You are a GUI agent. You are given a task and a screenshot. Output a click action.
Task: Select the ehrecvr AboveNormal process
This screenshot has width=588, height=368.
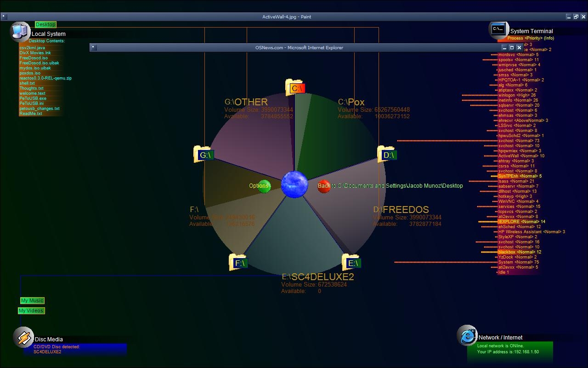[523, 121]
